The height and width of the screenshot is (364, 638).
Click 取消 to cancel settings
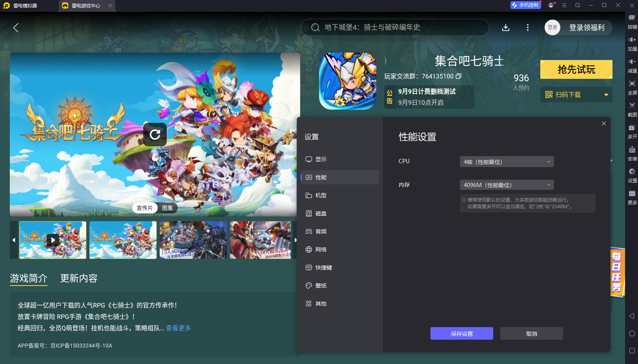click(x=532, y=333)
